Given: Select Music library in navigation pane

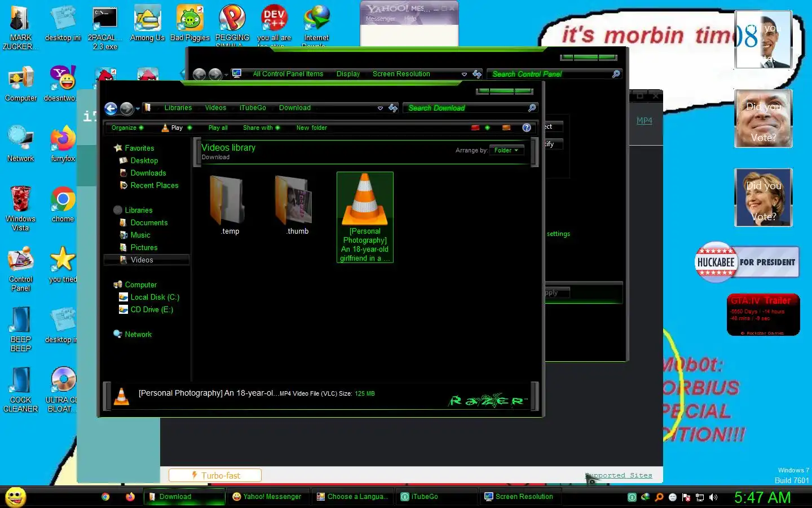Looking at the screenshot, I should pyautogui.click(x=140, y=235).
